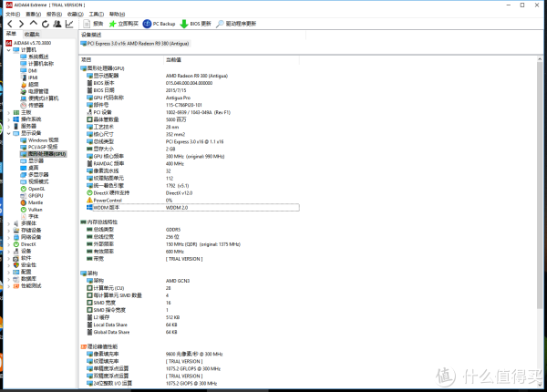This screenshot has width=547, height=392.
Task: Click the 项目 column header
Action: (x=121, y=59)
